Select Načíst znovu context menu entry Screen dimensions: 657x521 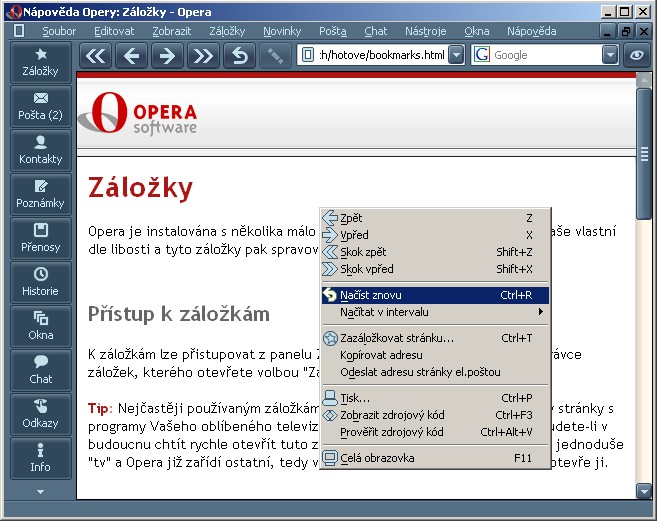[x=435, y=295]
